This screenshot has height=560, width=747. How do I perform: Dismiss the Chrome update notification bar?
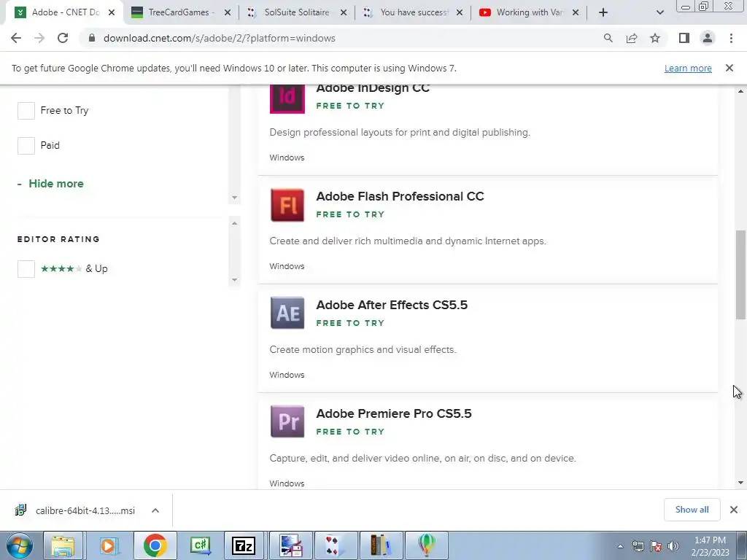click(x=729, y=68)
